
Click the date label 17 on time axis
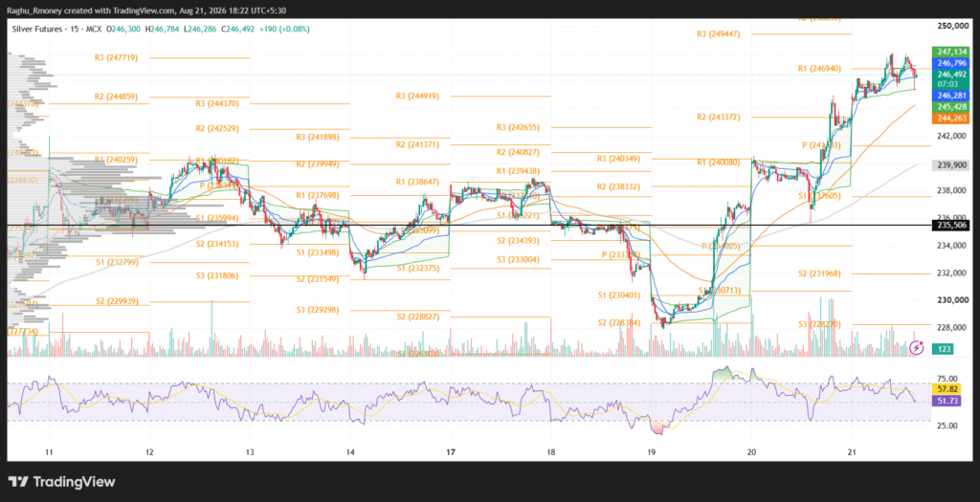pyautogui.click(x=450, y=450)
